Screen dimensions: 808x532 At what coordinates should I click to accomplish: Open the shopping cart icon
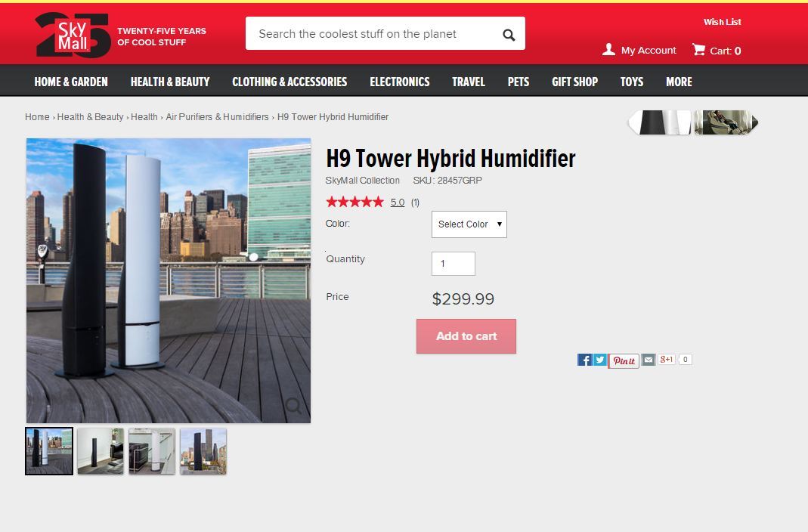point(698,50)
